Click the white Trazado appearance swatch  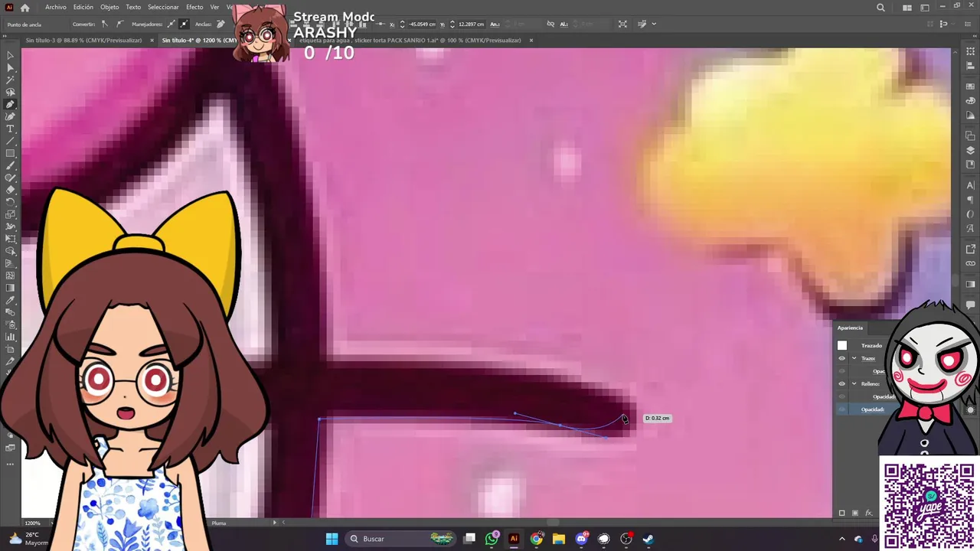coord(842,345)
